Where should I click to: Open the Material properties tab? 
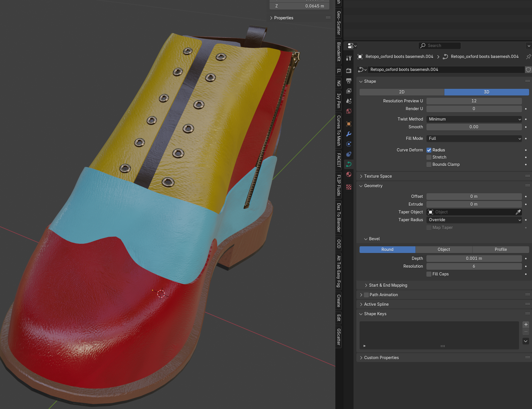point(349,175)
